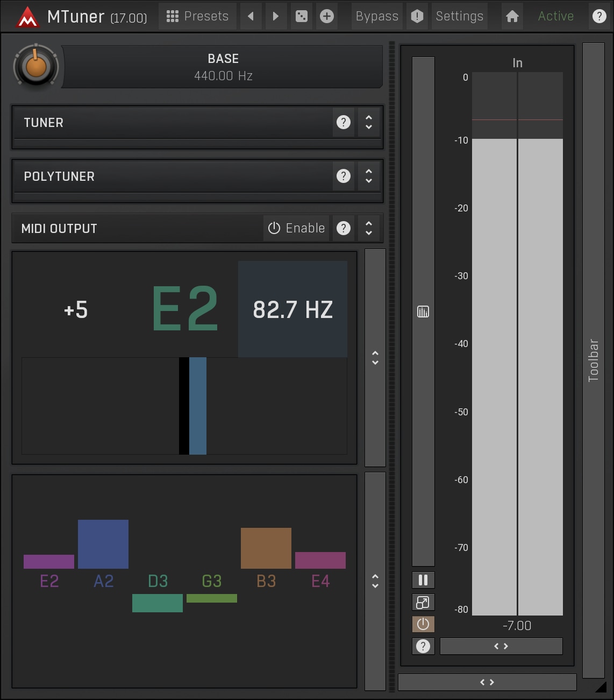The width and height of the screenshot is (614, 700).
Task: Click the add preset plus icon
Action: coord(327,16)
